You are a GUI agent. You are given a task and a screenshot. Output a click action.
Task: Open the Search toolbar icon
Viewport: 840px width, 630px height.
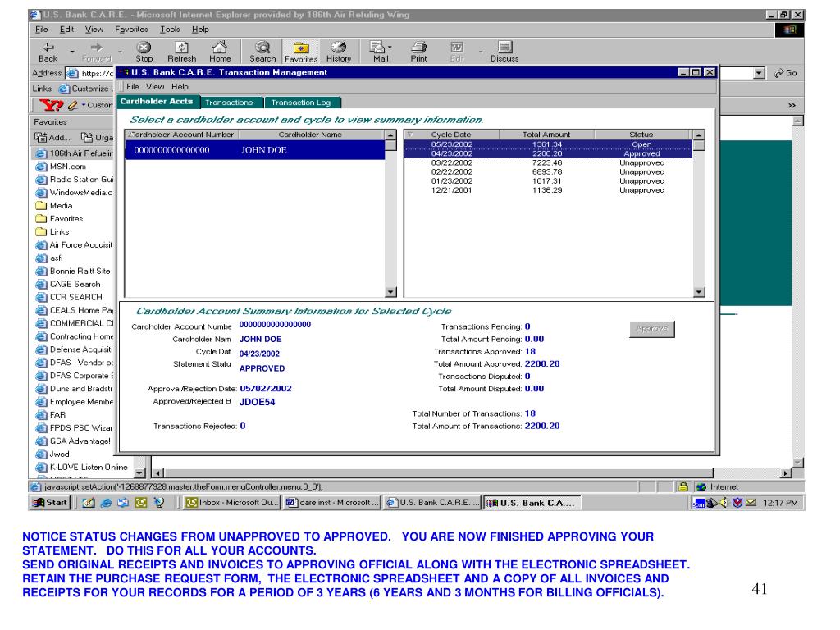[262, 52]
